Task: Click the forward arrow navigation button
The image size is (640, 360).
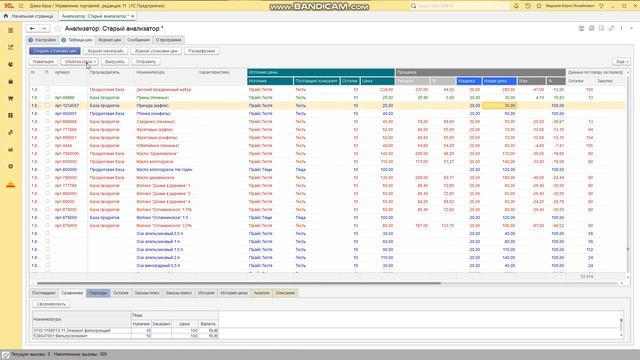Action: (44, 29)
